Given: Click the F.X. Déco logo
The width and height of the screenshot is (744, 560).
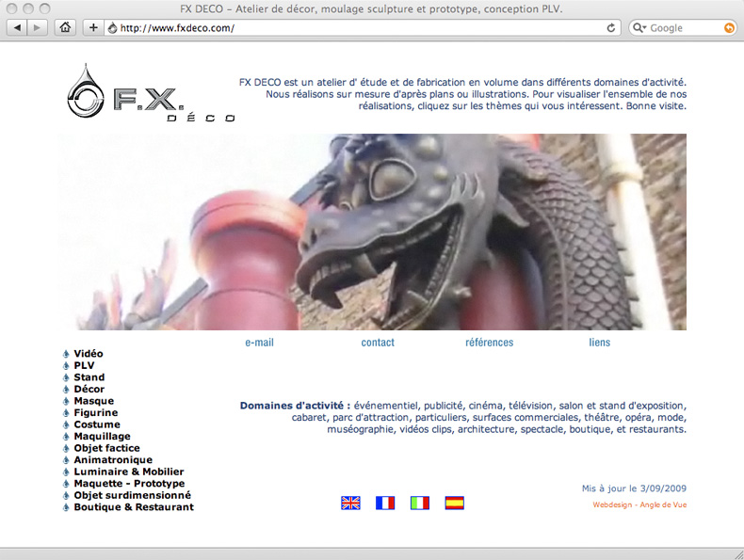Looking at the screenshot, I should 151,94.
